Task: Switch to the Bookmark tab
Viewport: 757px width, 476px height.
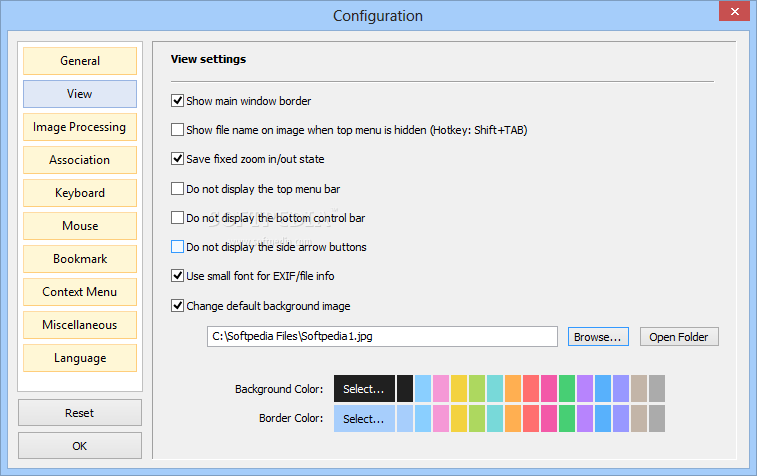Action: (x=80, y=259)
